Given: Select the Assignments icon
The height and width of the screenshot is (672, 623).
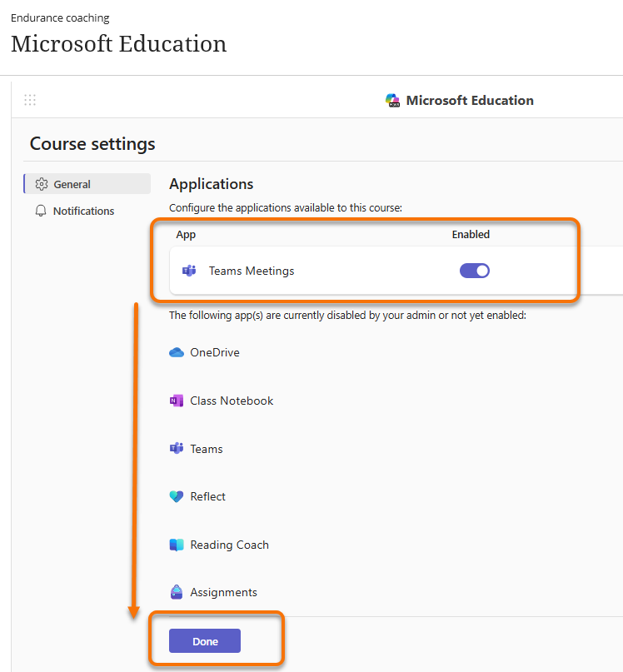Looking at the screenshot, I should (x=176, y=593).
